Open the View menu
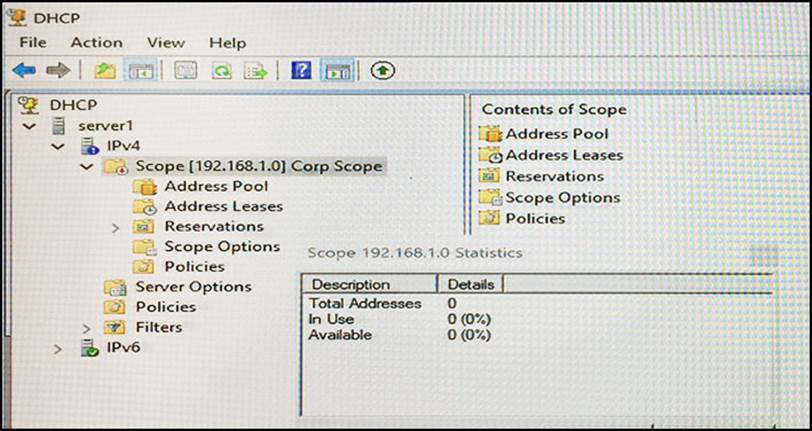 (166, 43)
